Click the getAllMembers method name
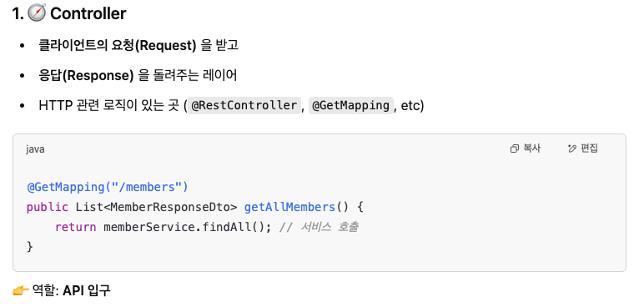Viewport: 644px width, 307px height. pyautogui.click(x=289, y=207)
